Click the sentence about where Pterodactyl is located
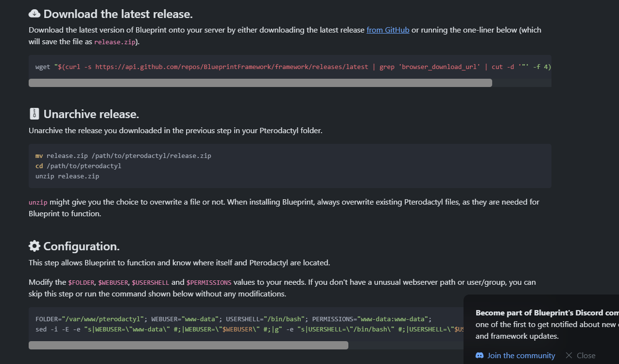The height and width of the screenshot is (364, 619). tap(179, 263)
